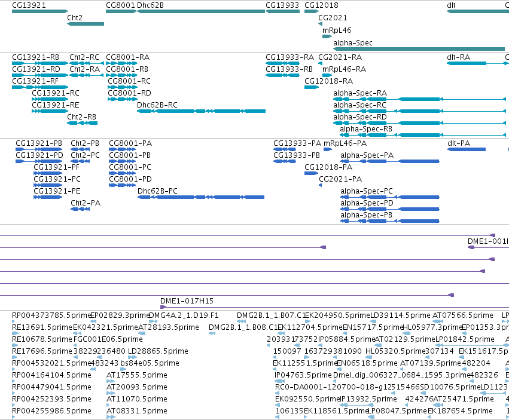The image size is (509, 420).
Task: Select transcript CG13921-RC
Action: point(50,99)
